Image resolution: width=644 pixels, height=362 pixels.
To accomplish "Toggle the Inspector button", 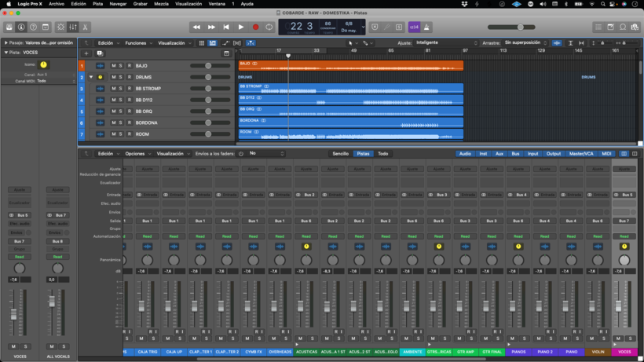I will tap(21, 27).
